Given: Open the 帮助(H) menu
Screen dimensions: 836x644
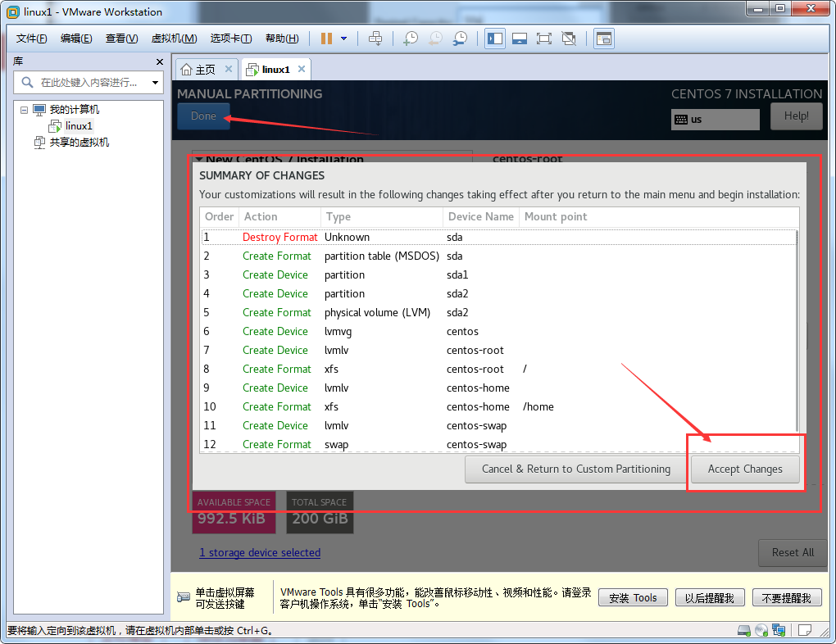Looking at the screenshot, I should pos(282,39).
